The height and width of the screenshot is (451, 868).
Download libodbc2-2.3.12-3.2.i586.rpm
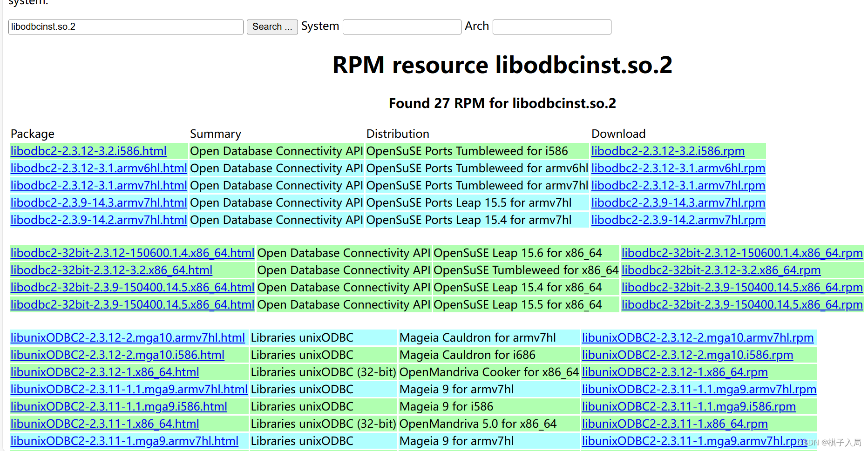(668, 151)
